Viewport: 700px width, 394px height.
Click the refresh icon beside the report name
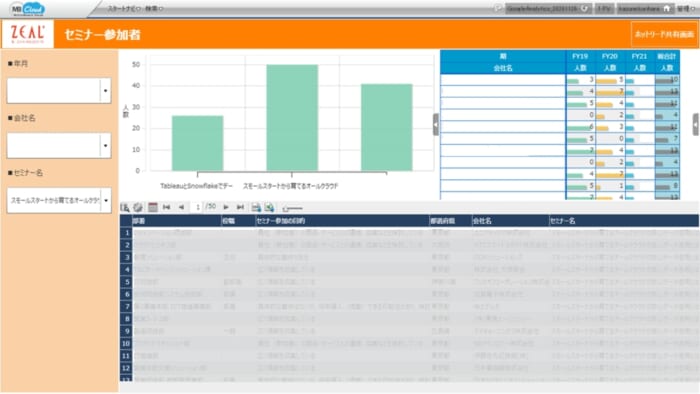pos(584,8)
